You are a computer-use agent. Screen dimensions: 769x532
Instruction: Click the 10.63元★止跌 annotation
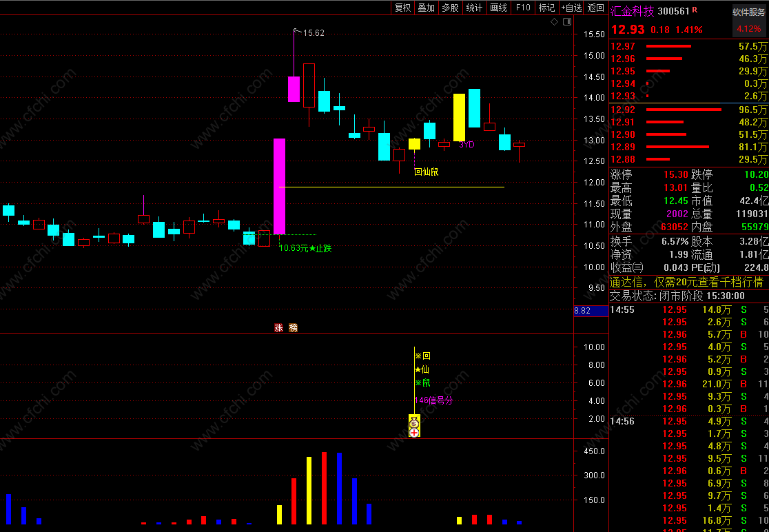click(x=305, y=248)
